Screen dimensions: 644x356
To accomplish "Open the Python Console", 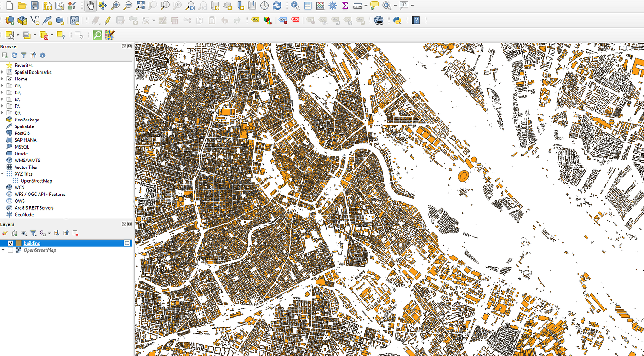I will (397, 20).
